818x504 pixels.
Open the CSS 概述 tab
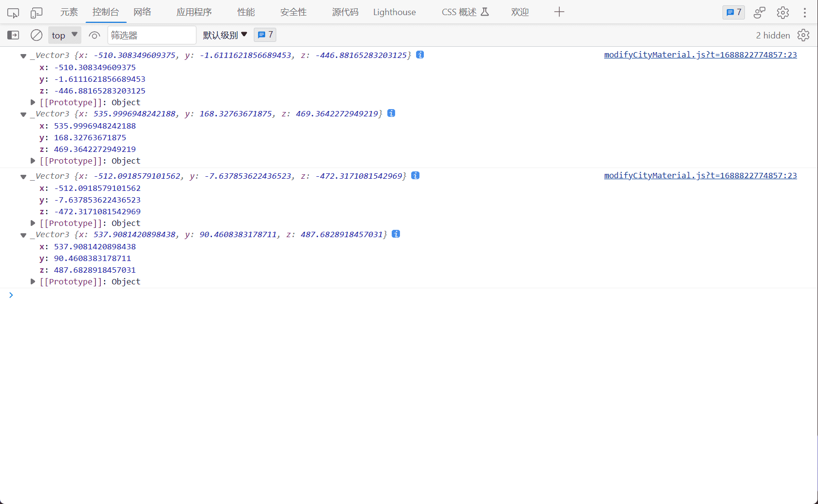pyautogui.click(x=465, y=12)
